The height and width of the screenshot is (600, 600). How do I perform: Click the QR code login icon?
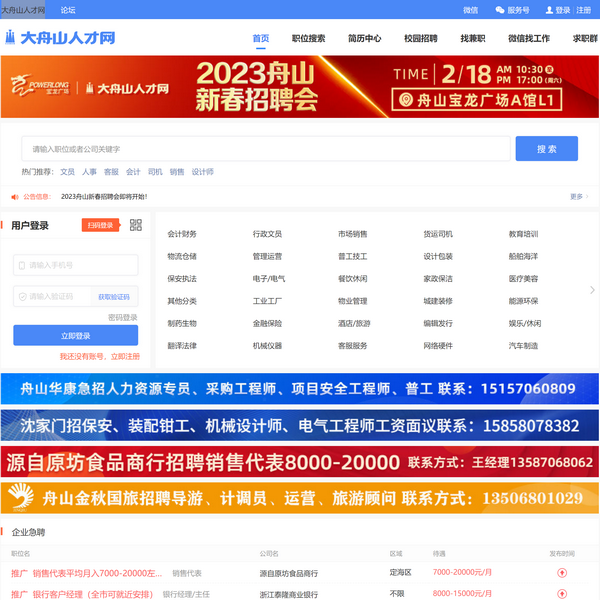136,225
